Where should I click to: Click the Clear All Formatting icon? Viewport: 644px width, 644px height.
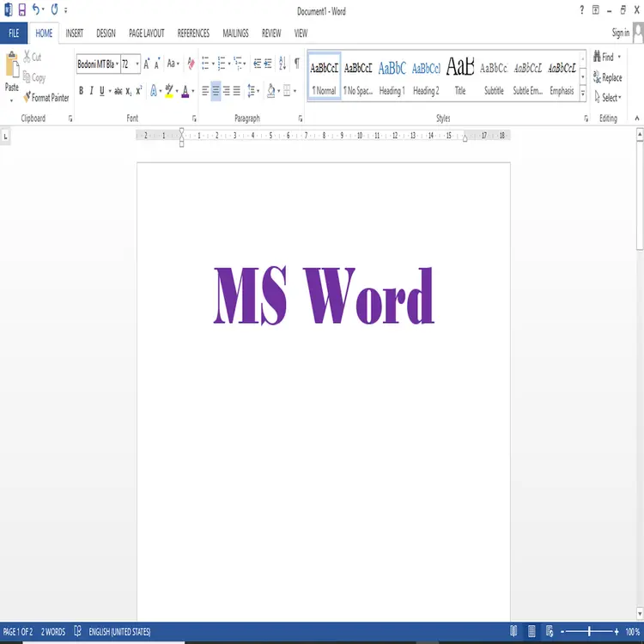pos(191,64)
